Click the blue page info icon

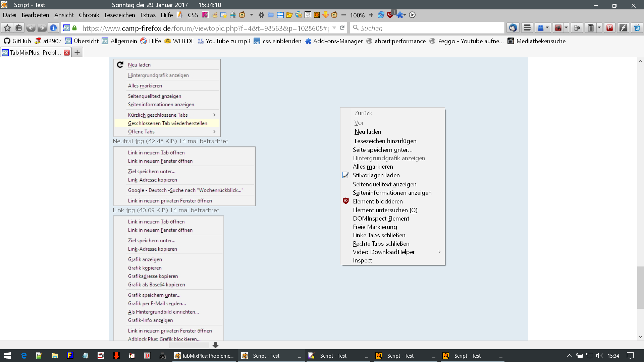[53, 28]
